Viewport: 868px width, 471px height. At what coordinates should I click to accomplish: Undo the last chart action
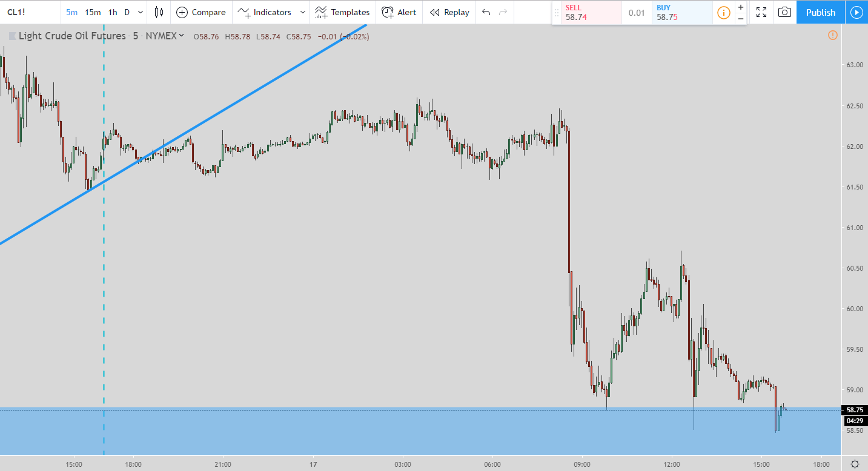tap(486, 12)
